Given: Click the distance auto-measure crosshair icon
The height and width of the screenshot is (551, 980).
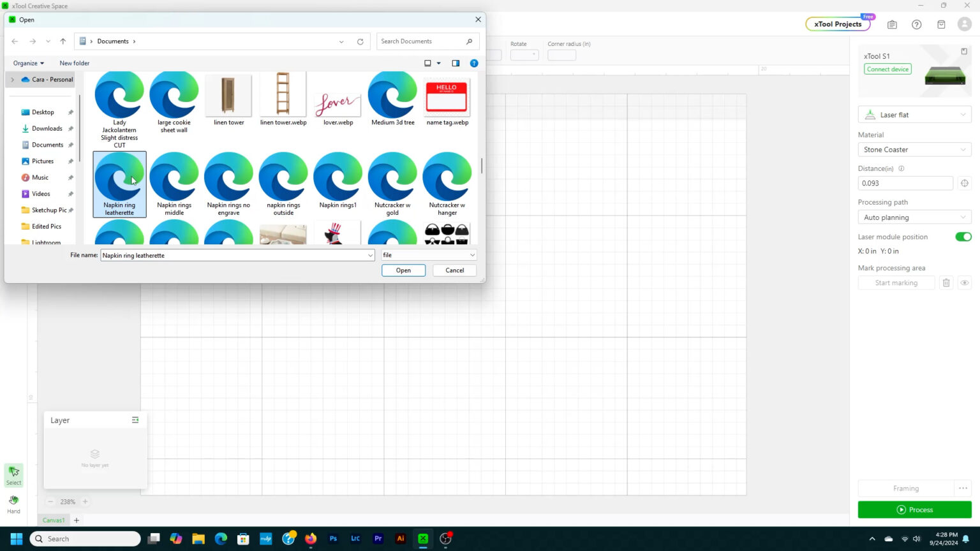Looking at the screenshot, I should (x=964, y=183).
